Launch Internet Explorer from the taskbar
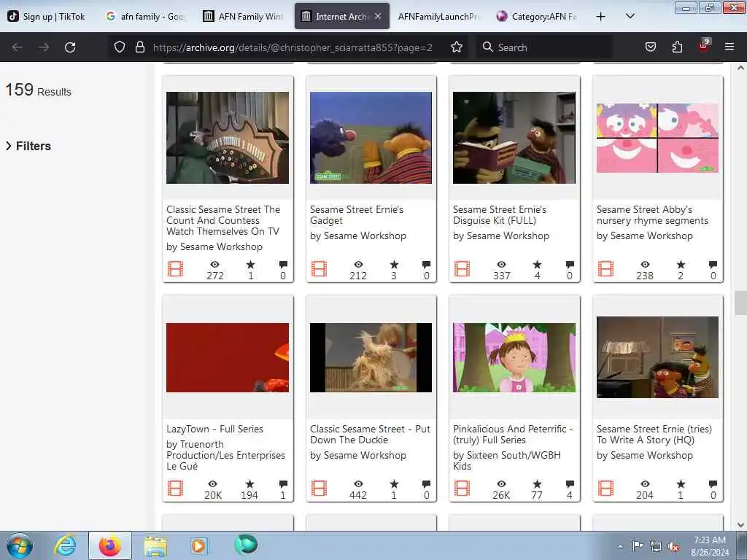 pyautogui.click(x=65, y=545)
